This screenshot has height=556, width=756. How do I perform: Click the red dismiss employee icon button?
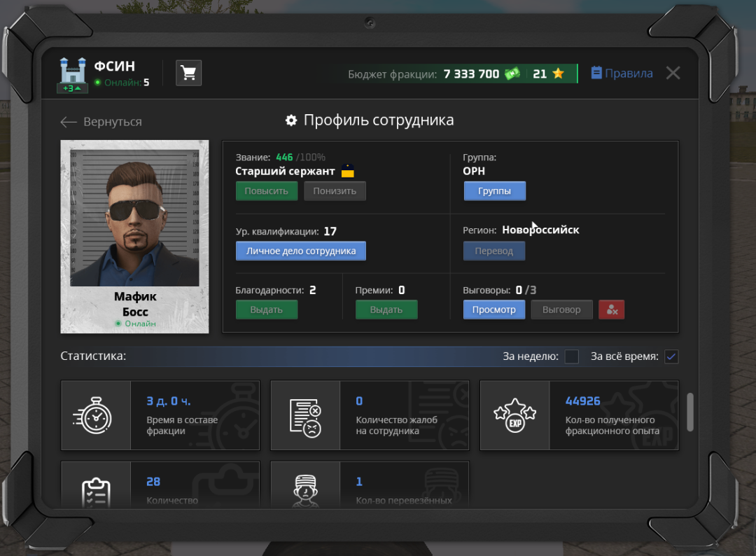(611, 310)
